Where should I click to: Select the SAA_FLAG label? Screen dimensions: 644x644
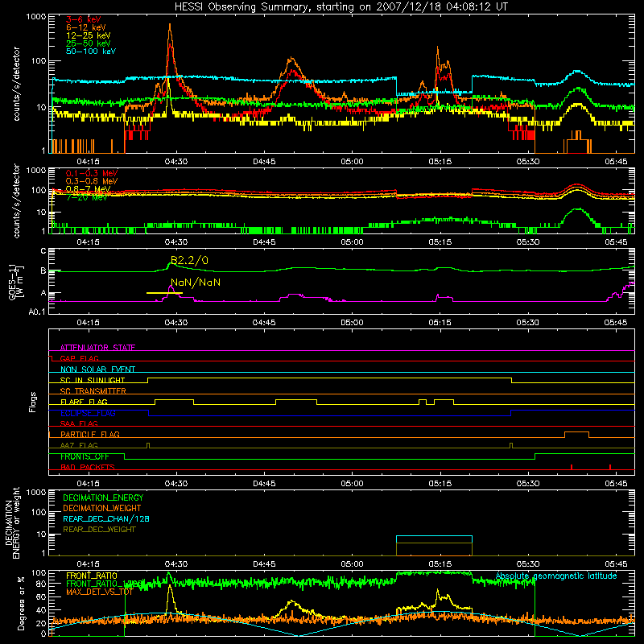click(79, 423)
